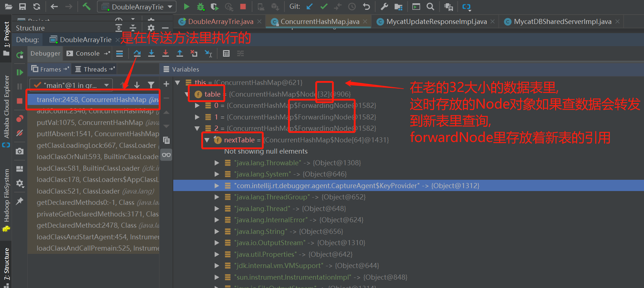
Task: Click the Debug bug icon
Action: click(x=200, y=7)
